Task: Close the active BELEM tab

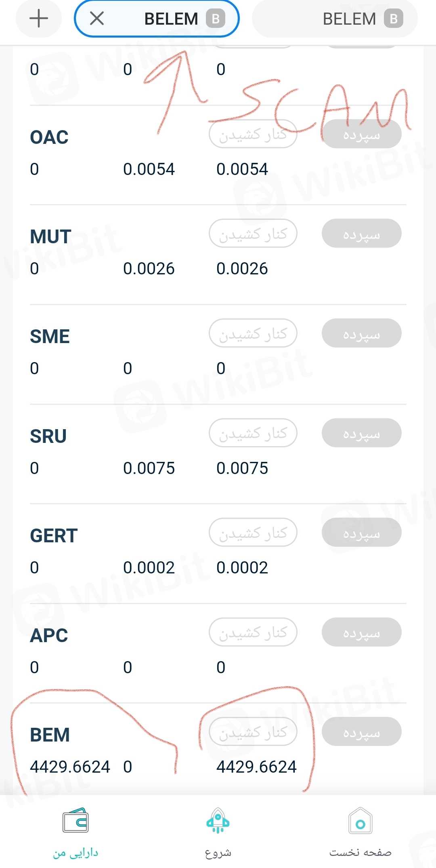Action: pos(97,19)
